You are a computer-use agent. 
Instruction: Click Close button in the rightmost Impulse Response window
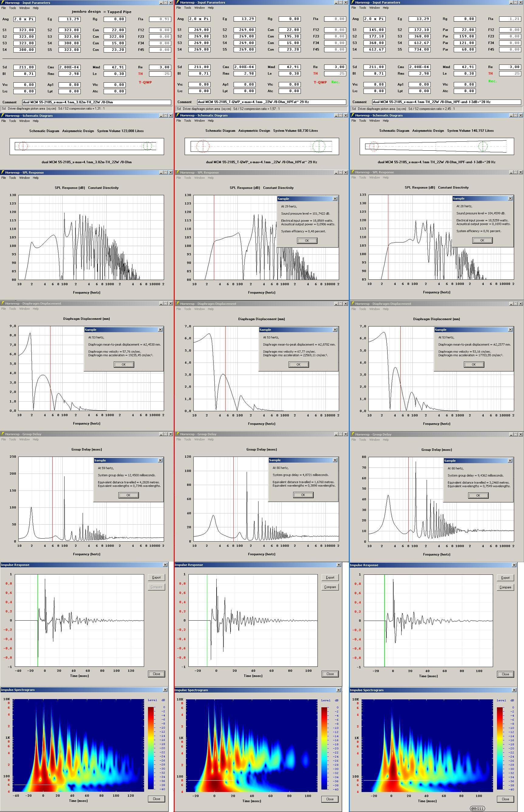505,674
